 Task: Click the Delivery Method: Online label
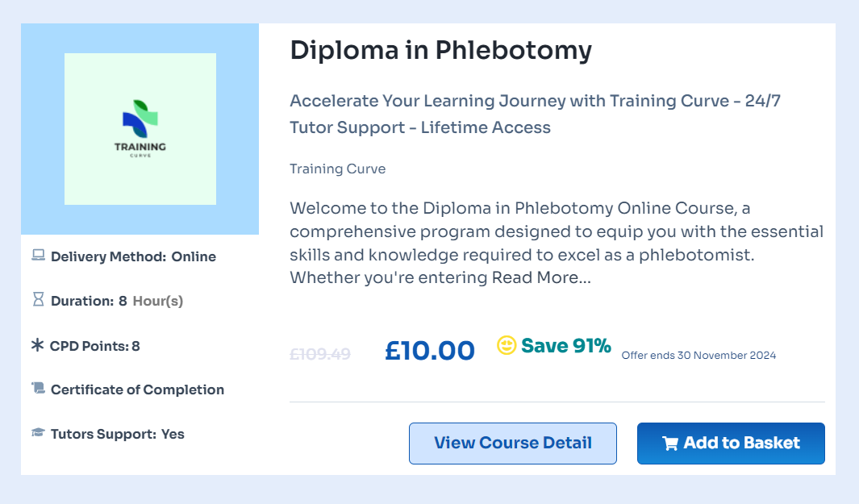click(x=133, y=256)
